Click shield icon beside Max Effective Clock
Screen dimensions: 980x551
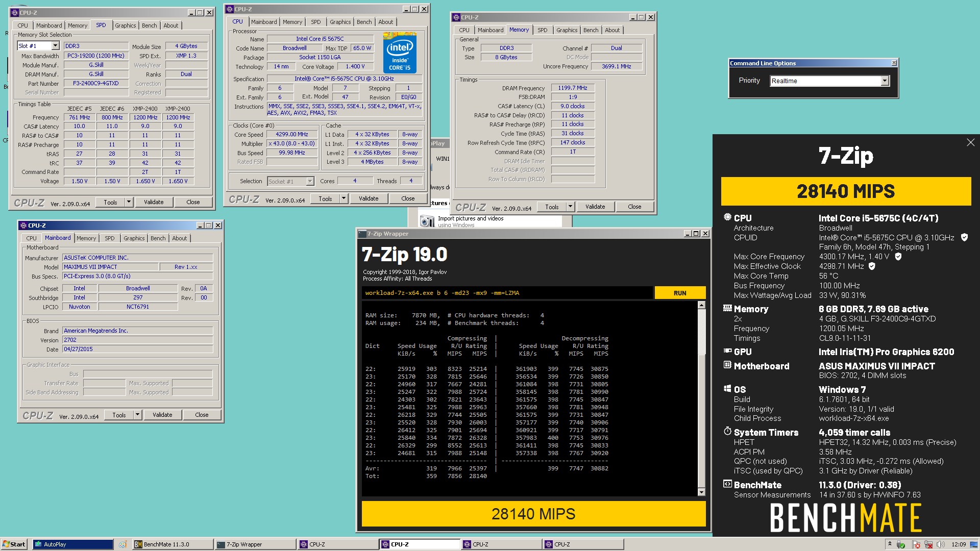click(872, 266)
